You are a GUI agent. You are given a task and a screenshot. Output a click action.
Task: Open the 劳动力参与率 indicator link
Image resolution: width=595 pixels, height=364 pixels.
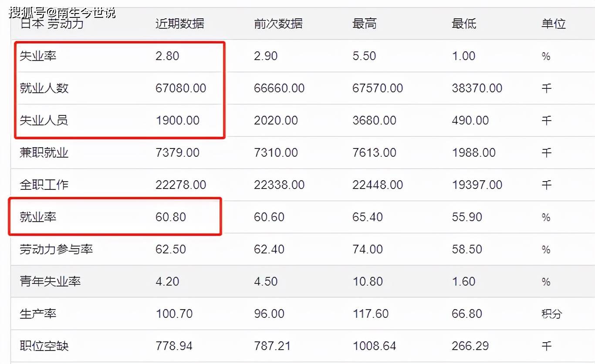[56, 249]
